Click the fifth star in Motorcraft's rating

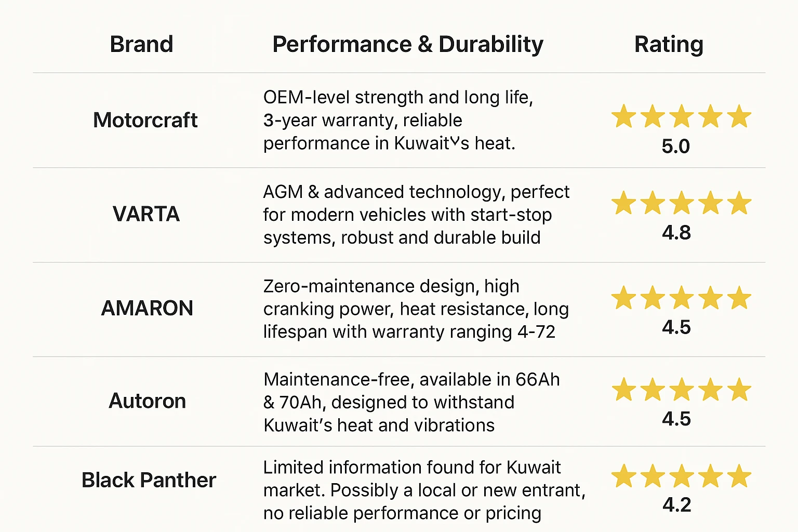pos(739,116)
